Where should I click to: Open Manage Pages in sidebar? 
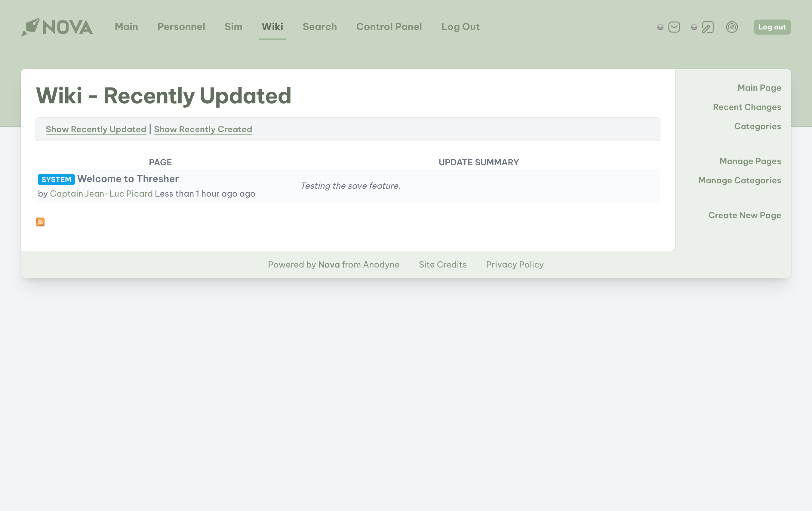click(x=750, y=161)
